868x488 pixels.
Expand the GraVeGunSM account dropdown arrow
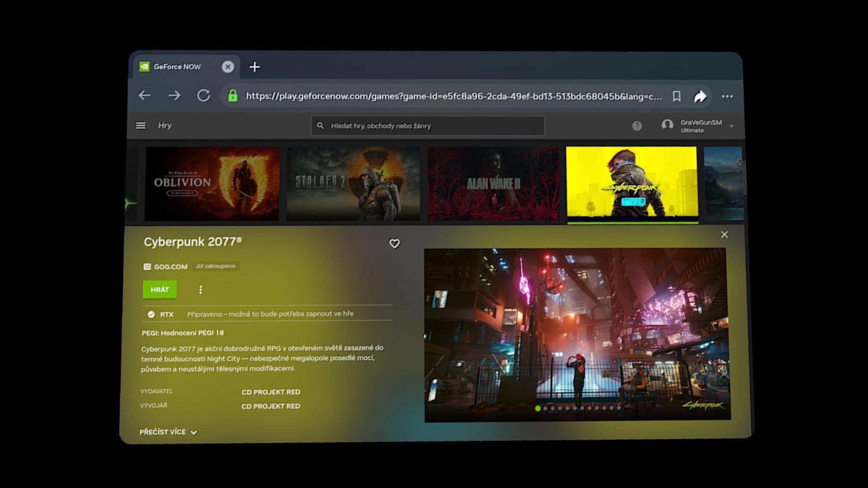pyautogui.click(x=731, y=126)
